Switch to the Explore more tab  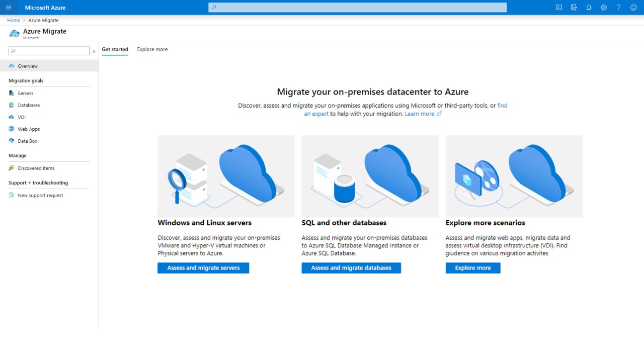152,49
